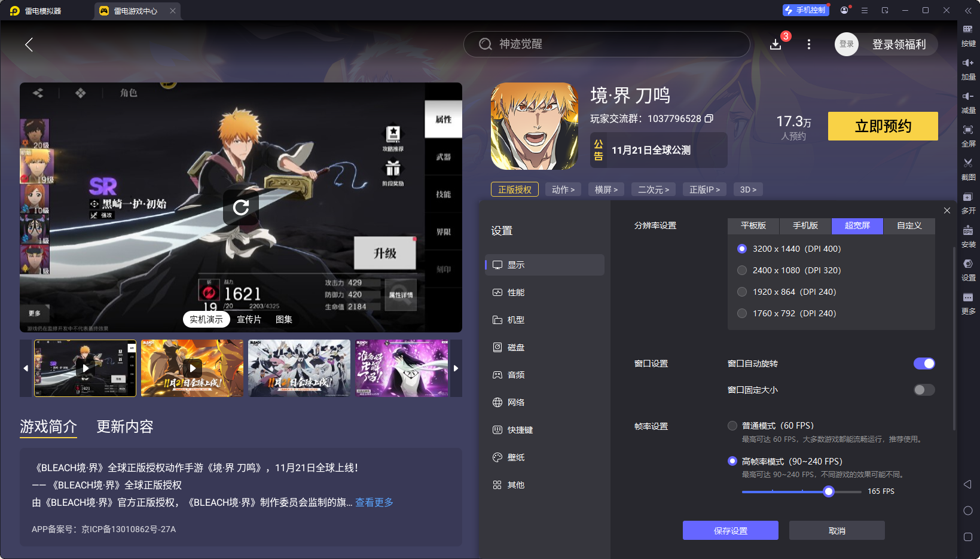Click the 手机控制 phone control button
The image size is (980, 559).
click(x=805, y=10)
